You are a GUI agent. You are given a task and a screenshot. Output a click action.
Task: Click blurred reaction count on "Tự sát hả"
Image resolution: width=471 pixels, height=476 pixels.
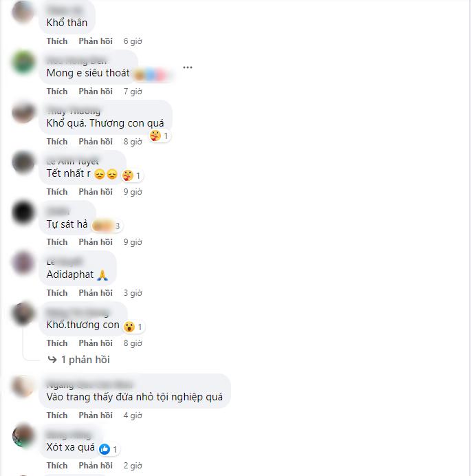[107, 226]
